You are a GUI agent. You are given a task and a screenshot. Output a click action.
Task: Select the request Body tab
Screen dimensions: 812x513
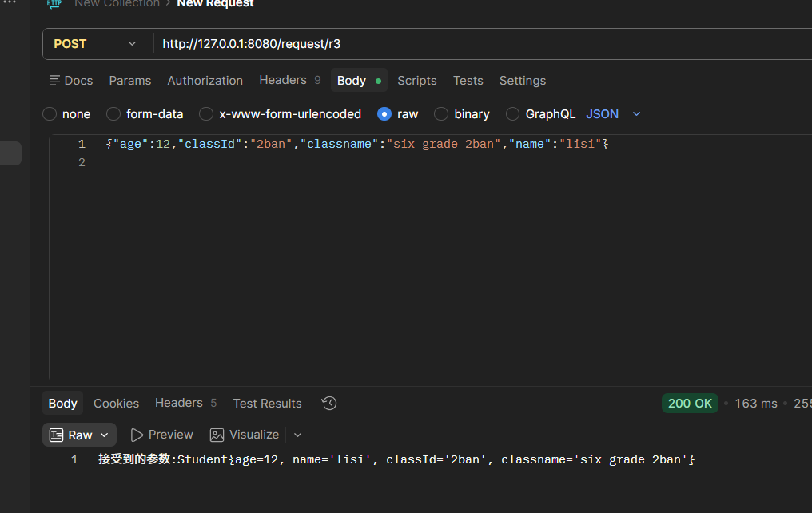(359, 80)
